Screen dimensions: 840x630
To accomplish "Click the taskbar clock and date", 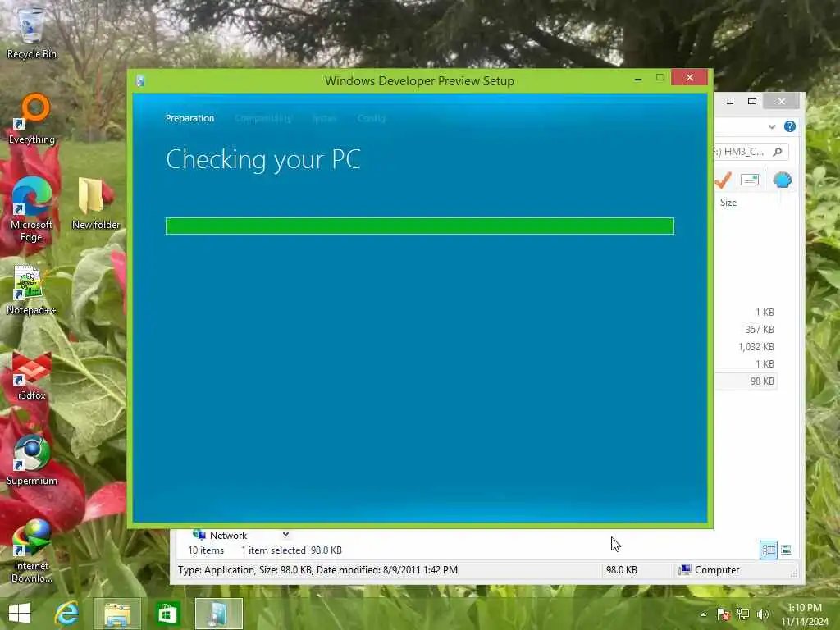I will click(x=805, y=614).
